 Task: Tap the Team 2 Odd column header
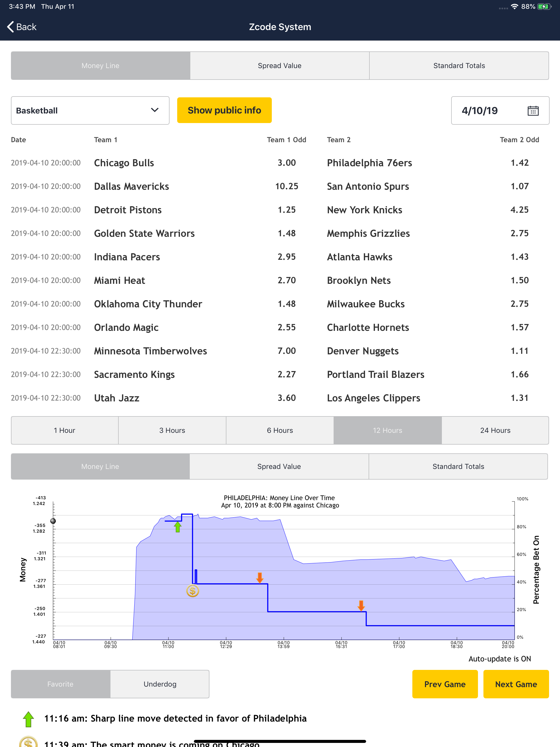pyautogui.click(x=520, y=140)
